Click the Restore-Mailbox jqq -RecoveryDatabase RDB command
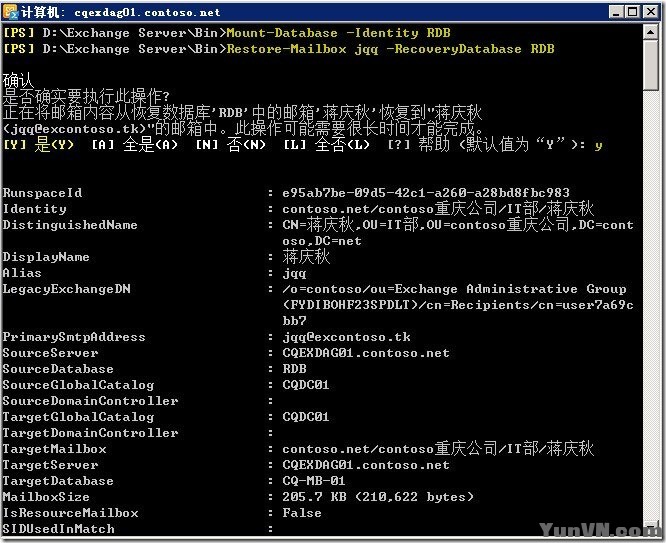 (390, 49)
